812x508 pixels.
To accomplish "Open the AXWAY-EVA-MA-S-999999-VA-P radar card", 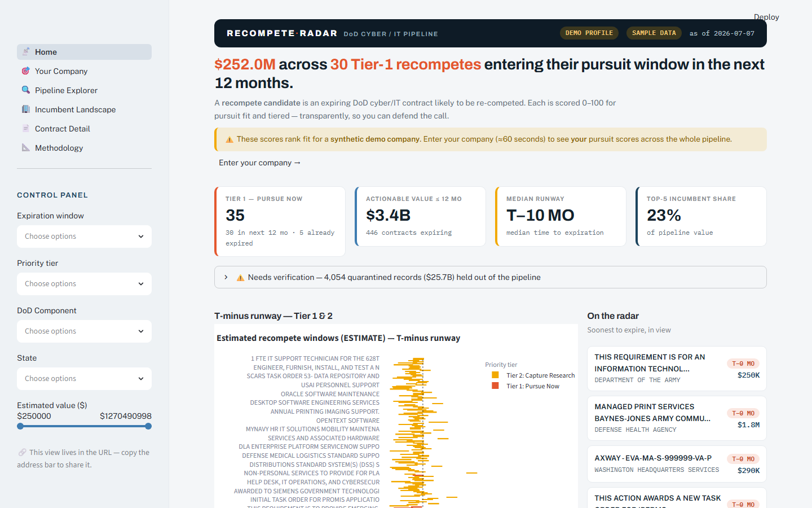I will pos(677,464).
